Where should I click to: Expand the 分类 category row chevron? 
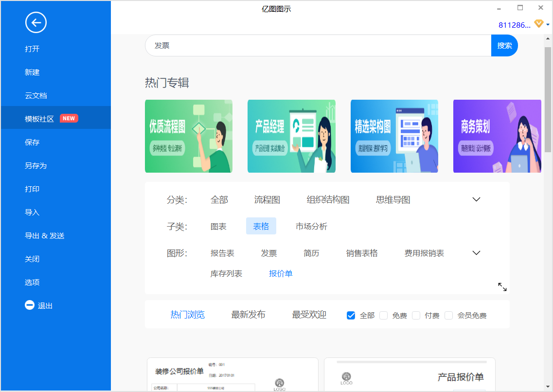476,199
